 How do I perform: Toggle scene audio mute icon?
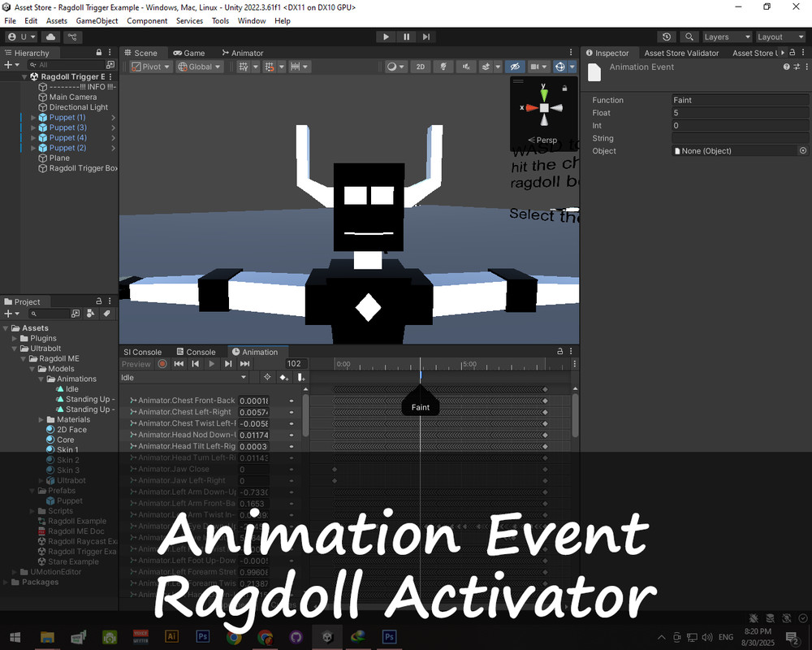coord(466,67)
